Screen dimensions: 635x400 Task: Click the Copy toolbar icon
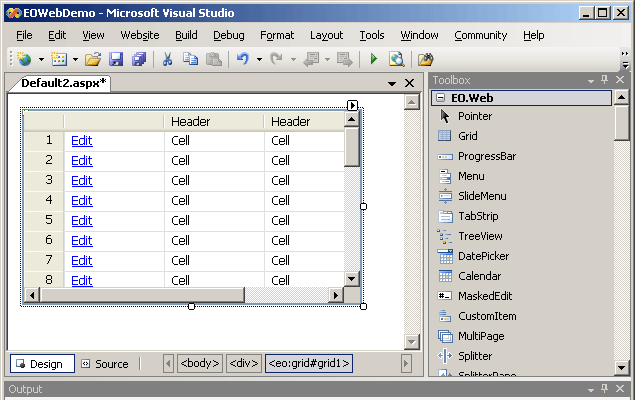pyautogui.click(x=190, y=60)
